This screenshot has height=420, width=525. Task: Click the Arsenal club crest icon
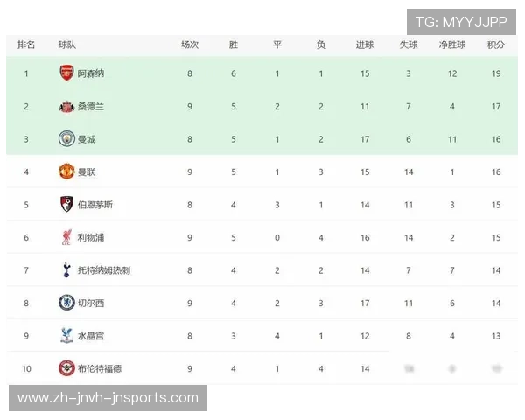66,73
